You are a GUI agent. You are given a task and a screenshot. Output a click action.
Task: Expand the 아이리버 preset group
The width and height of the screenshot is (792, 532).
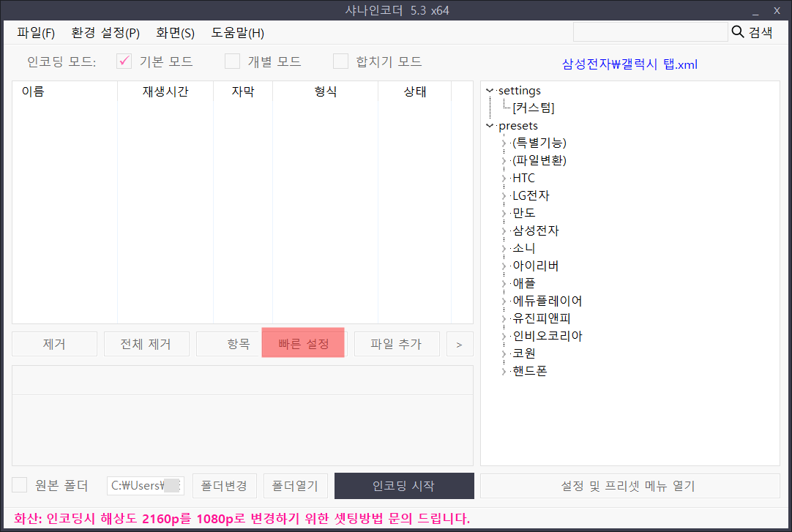click(x=504, y=266)
